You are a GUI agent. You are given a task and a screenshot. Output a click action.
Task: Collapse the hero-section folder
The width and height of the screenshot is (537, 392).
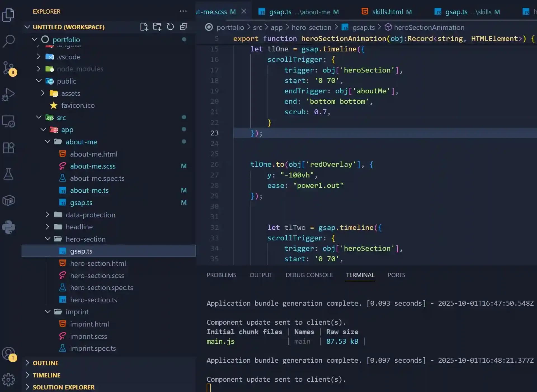pyautogui.click(x=85, y=239)
